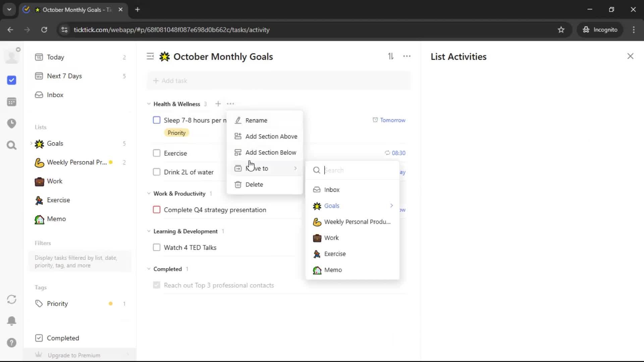This screenshot has height=362, width=644.
Task: Open notifications bell icon
Action: tap(12, 321)
